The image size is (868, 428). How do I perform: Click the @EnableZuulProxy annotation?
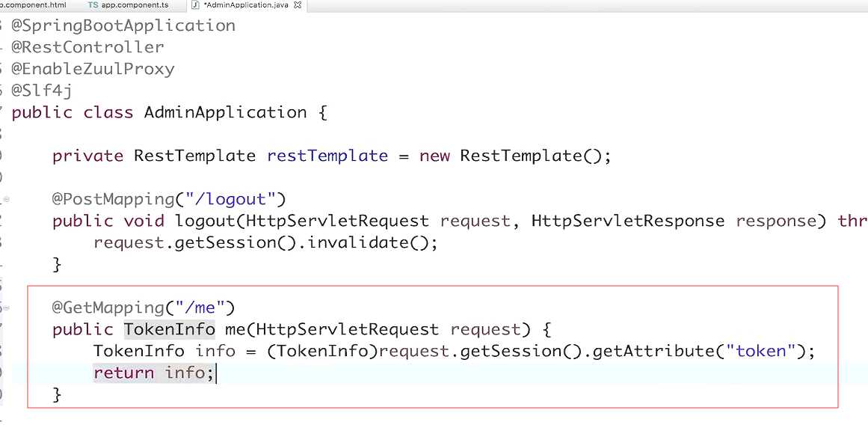coord(93,69)
